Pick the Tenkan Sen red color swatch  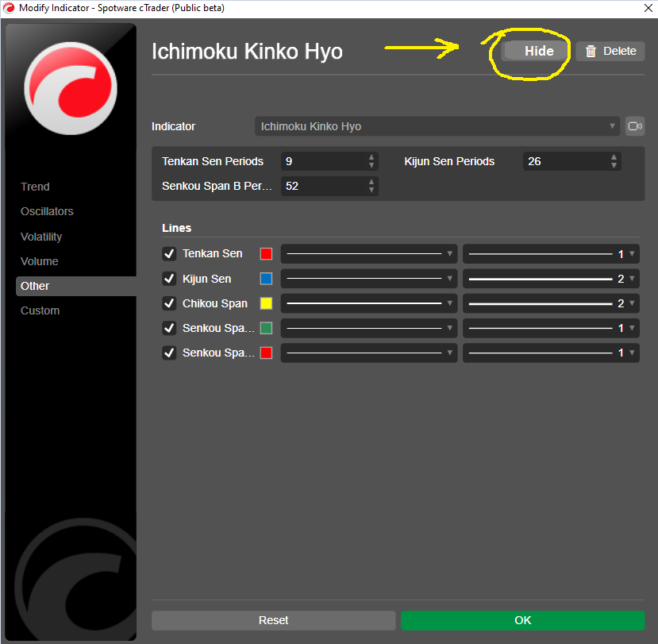[266, 253]
